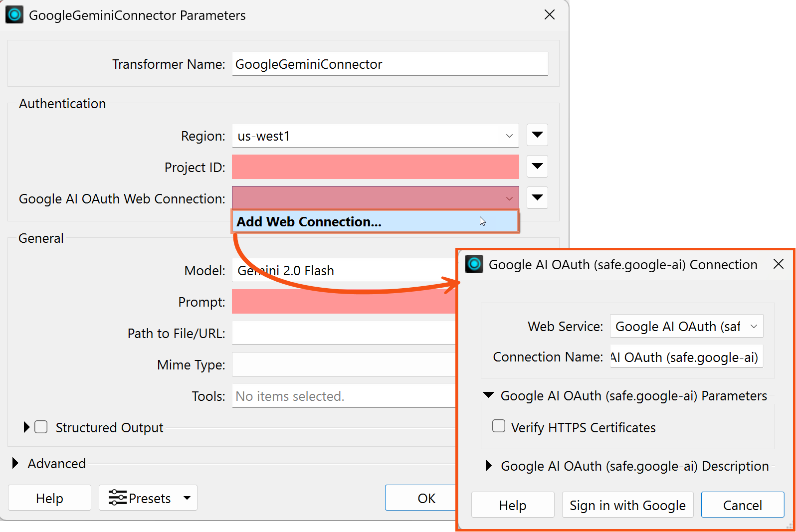
Task: Click Sign in with Google button
Action: coord(627,505)
